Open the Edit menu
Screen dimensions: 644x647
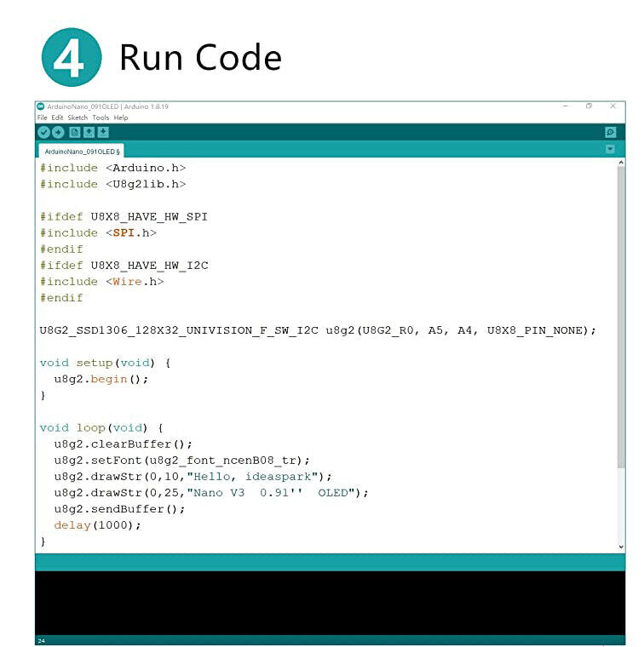point(57,117)
